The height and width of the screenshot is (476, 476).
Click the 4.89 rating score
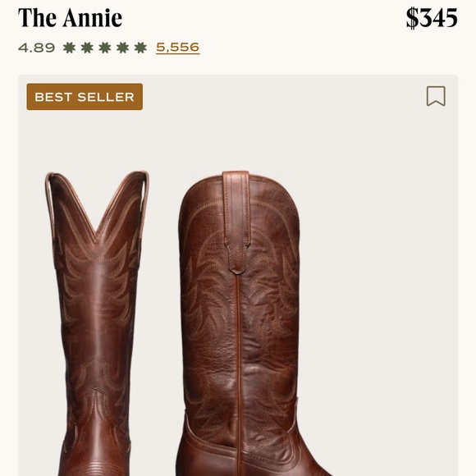pyautogui.click(x=36, y=48)
